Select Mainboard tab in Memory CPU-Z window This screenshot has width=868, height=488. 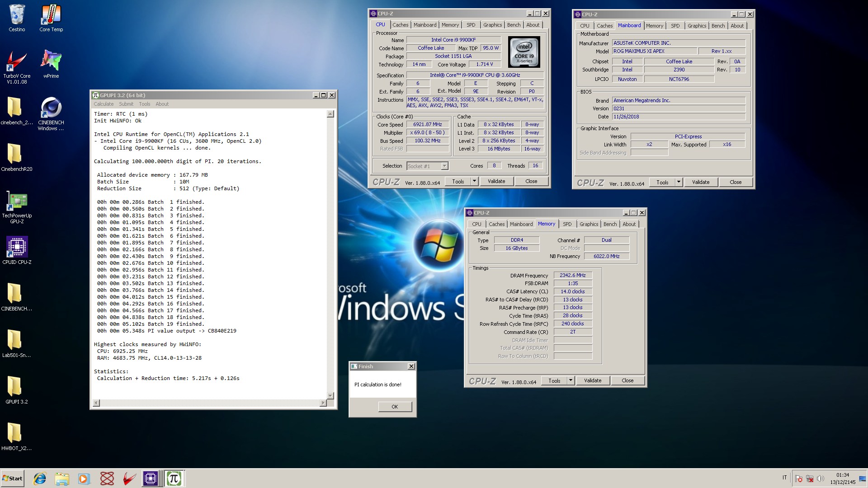521,224
